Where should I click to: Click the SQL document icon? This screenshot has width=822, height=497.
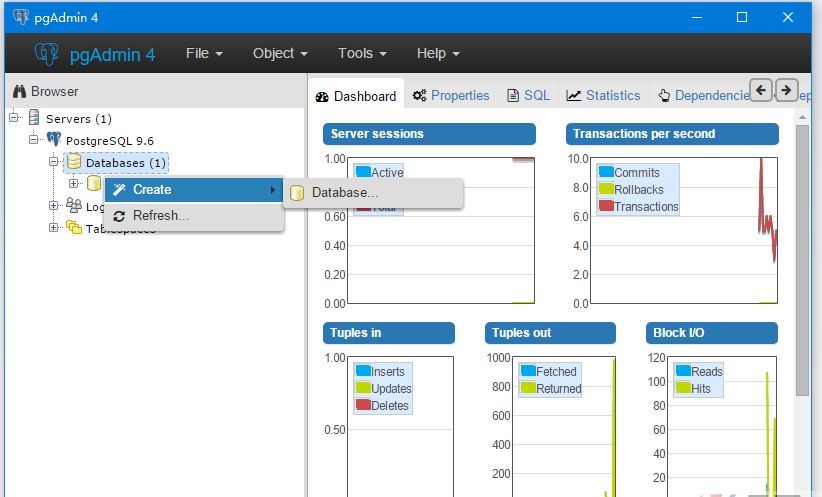(x=513, y=95)
